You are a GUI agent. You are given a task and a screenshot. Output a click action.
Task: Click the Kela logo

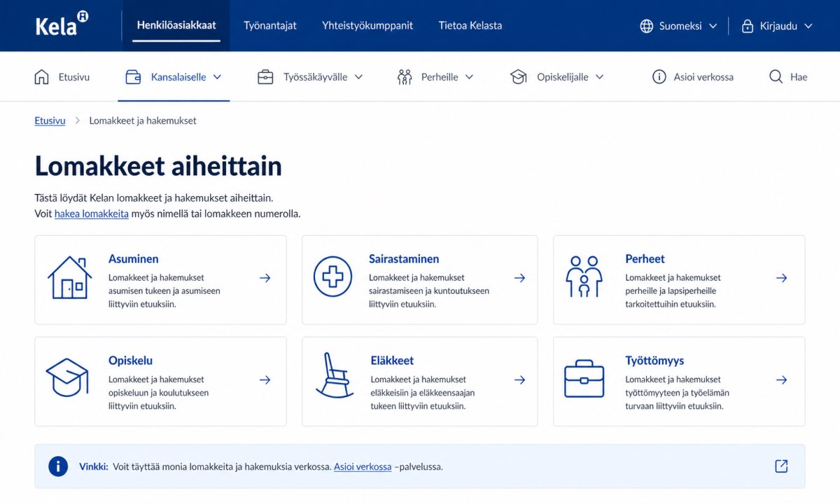coord(62,25)
